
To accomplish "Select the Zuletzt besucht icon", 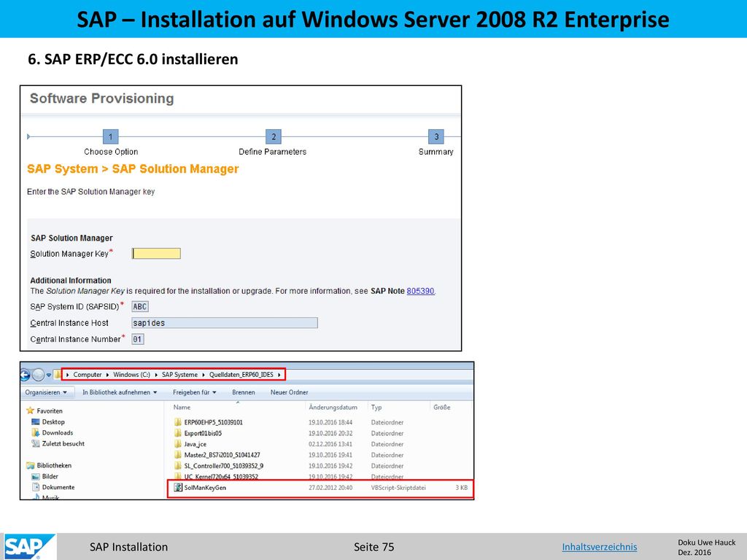I will tap(35, 443).
